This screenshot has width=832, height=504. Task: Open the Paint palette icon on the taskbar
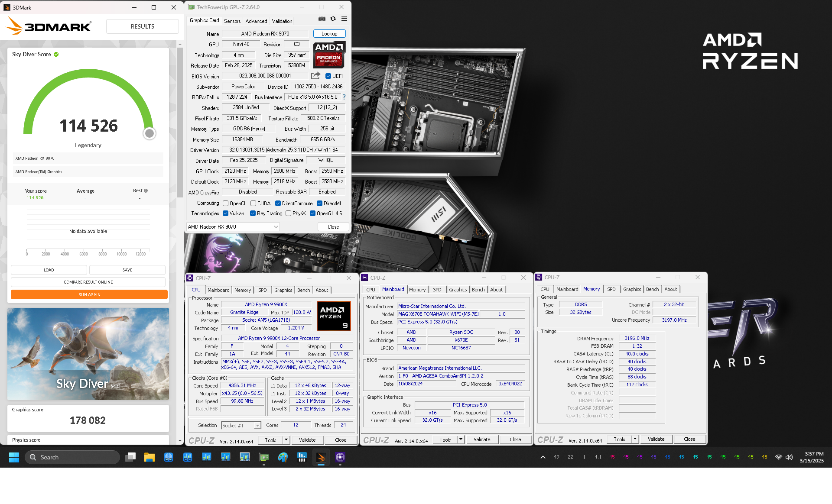283,457
